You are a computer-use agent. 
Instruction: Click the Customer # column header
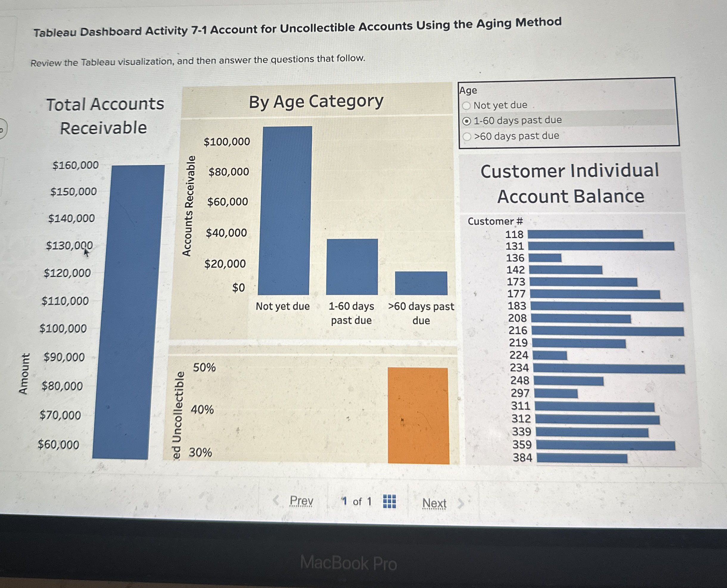pyautogui.click(x=495, y=221)
